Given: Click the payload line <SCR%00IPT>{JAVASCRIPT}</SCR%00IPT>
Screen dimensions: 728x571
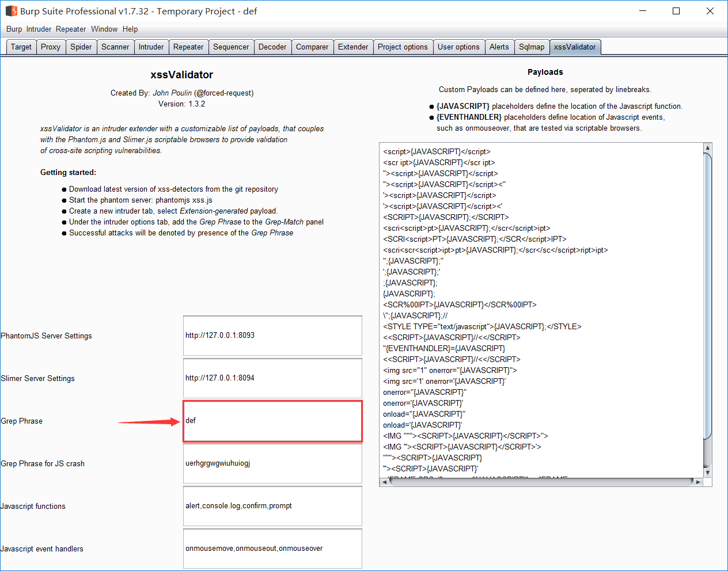Looking at the screenshot, I should [460, 304].
